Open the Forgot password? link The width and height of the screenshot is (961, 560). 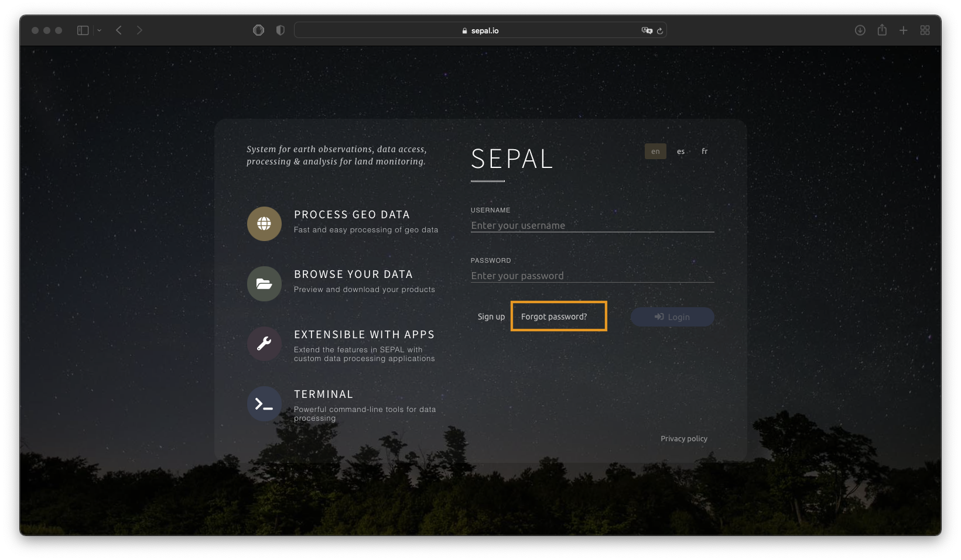pos(554,317)
